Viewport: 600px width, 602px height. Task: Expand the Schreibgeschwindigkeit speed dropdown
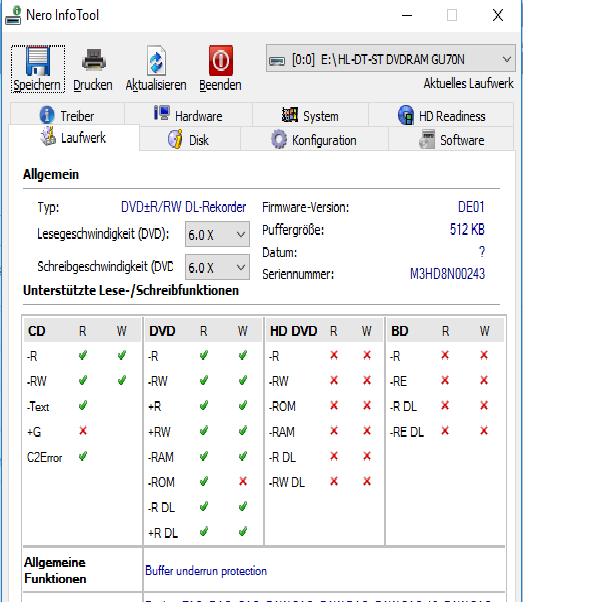point(217,267)
